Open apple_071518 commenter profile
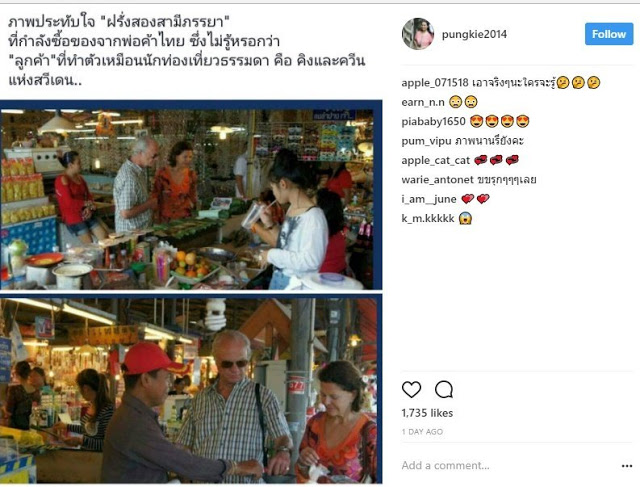Screen dimensions: 640x487 click(435, 83)
